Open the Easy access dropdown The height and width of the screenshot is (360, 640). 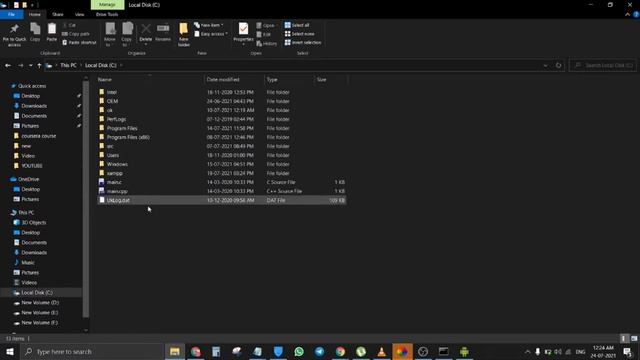click(211, 34)
